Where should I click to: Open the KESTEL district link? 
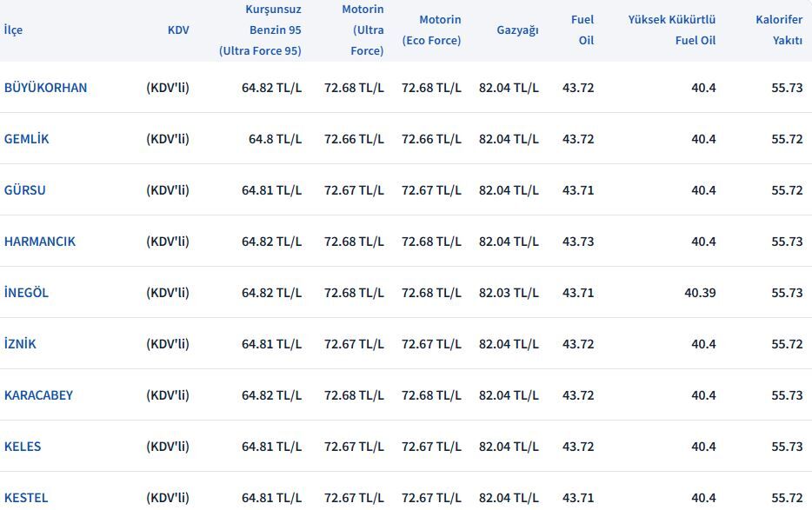pos(26,498)
